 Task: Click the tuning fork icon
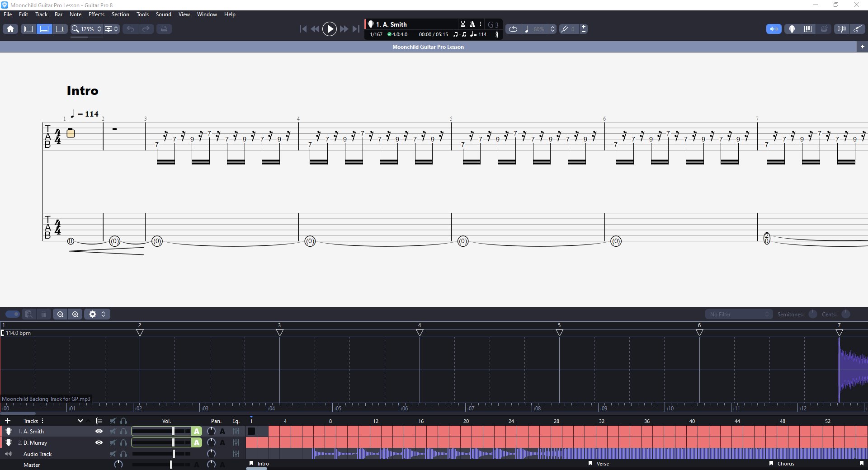564,29
